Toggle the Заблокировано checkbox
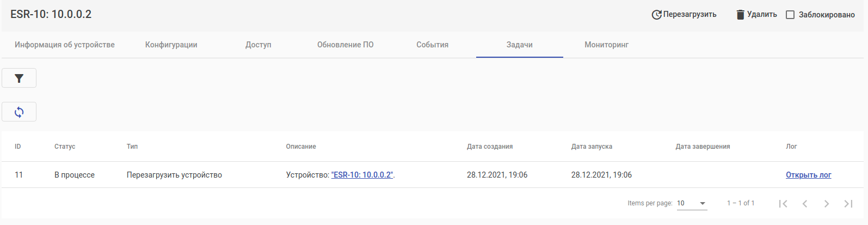 pyautogui.click(x=790, y=15)
